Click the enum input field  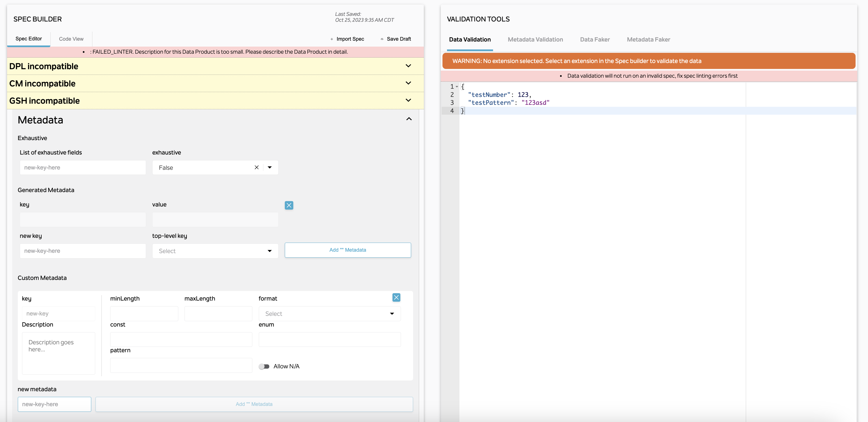click(329, 340)
